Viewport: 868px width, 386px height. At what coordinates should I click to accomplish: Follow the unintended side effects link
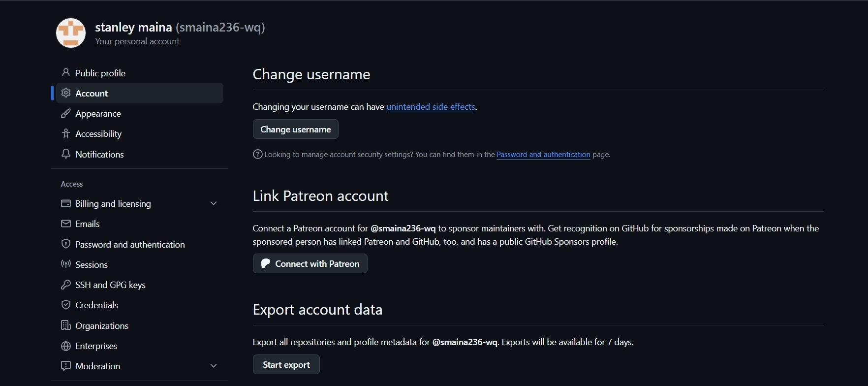click(431, 107)
